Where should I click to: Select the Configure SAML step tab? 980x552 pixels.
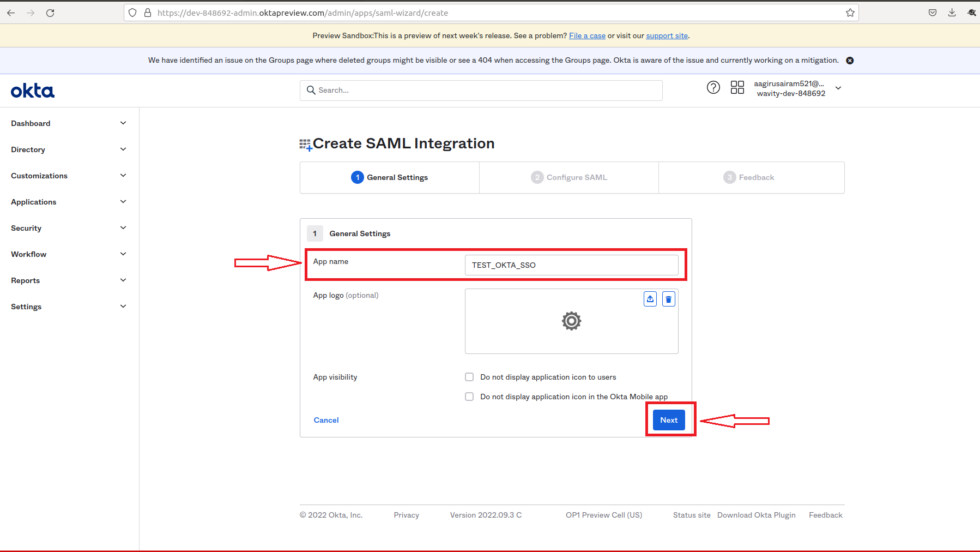tap(569, 177)
